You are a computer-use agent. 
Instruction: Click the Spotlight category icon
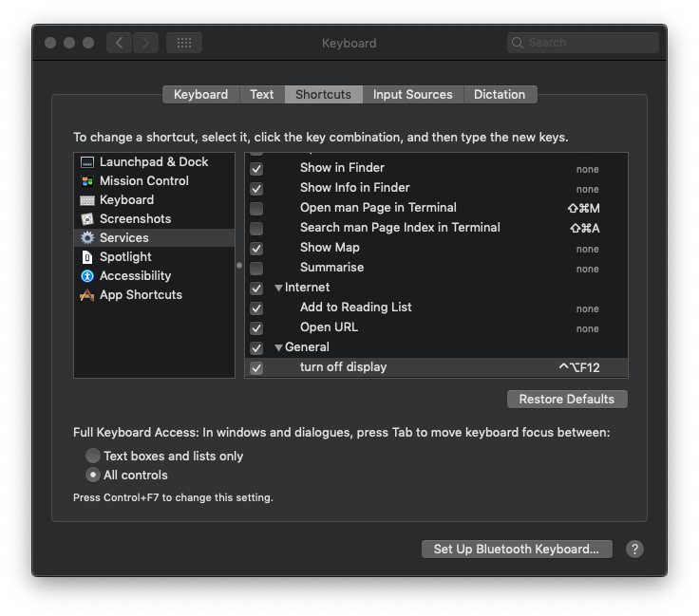coord(87,257)
